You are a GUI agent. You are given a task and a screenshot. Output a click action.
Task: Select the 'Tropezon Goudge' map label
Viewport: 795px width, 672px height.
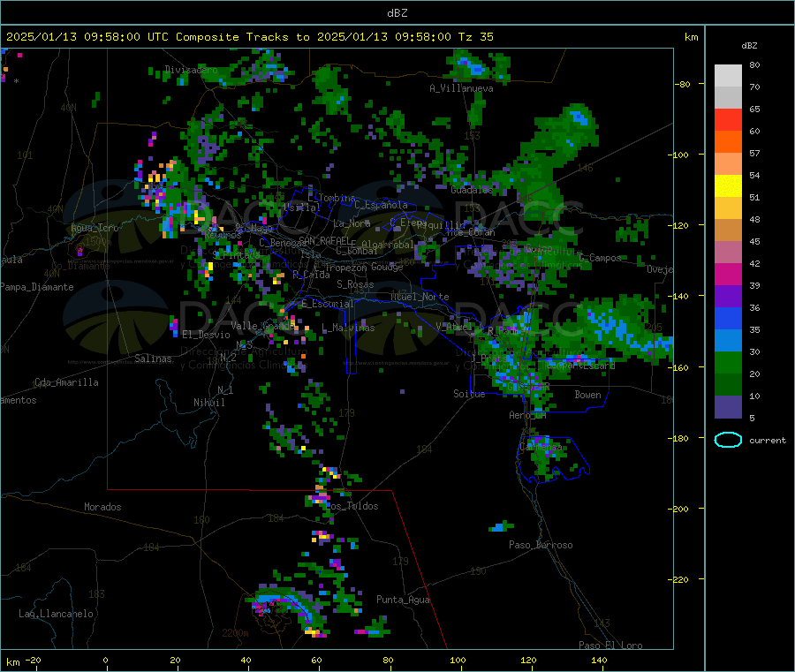point(364,267)
